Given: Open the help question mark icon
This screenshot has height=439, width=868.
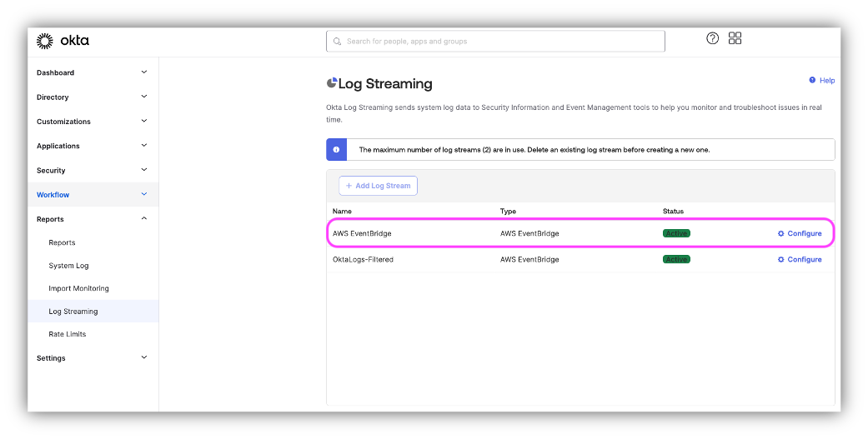Looking at the screenshot, I should coord(712,38).
